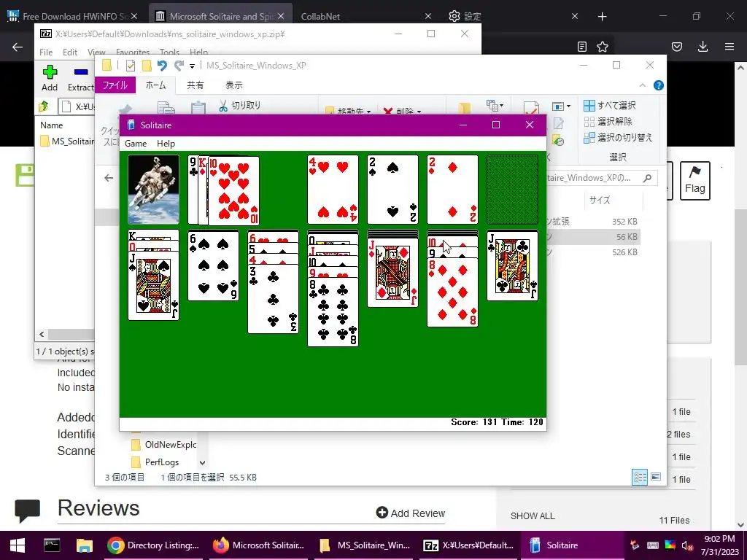Click the 2 of spades foundation pile
Viewport: 747px width, 560px height.
(x=392, y=190)
